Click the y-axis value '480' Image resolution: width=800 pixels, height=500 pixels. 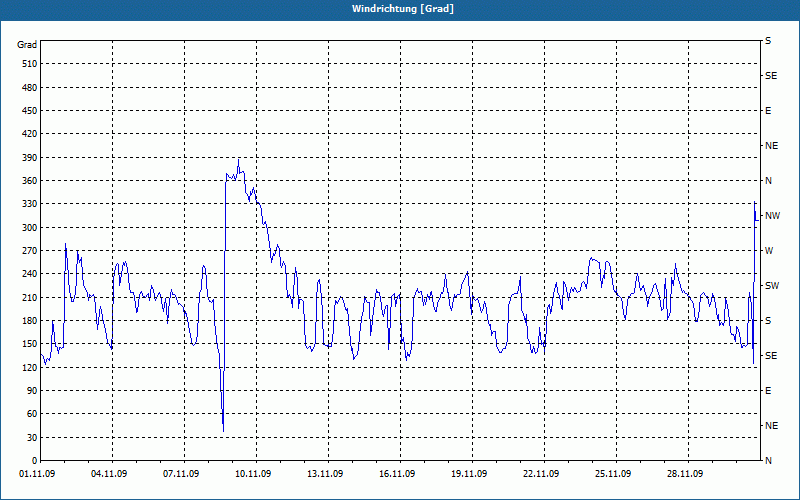point(30,87)
